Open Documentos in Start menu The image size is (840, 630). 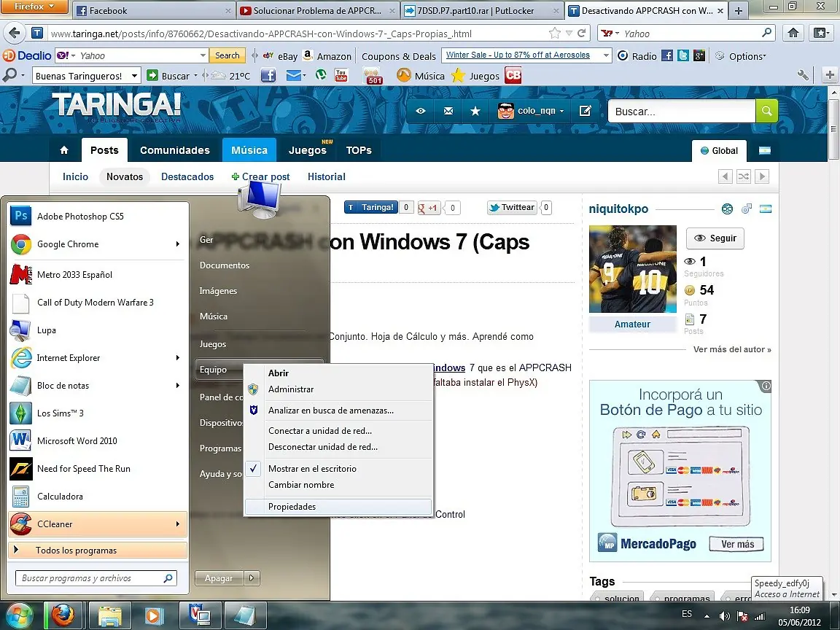point(225,265)
